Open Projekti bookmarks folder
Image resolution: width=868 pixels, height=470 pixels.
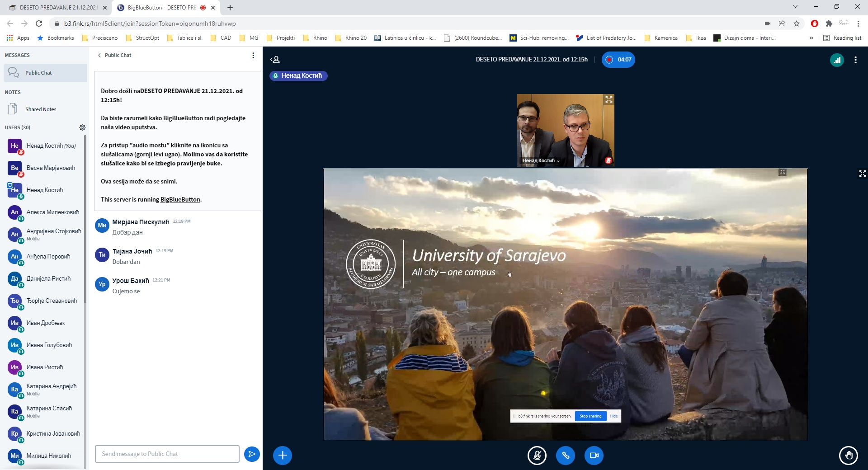(x=281, y=38)
